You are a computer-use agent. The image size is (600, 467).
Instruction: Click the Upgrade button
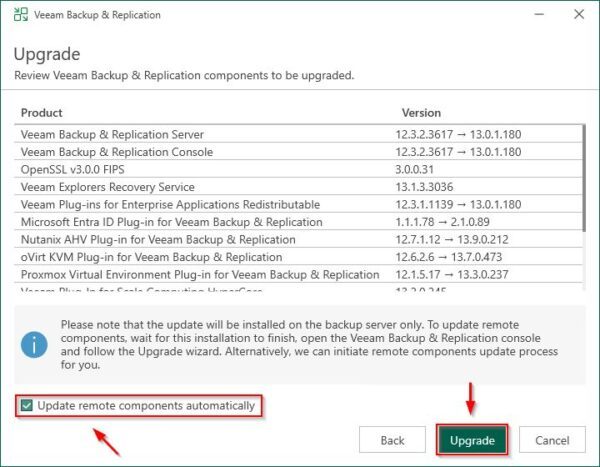coord(472,440)
